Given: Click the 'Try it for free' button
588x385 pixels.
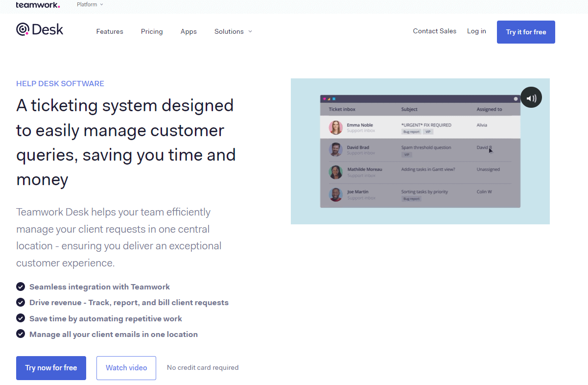Looking at the screenshot, I should tap(526, 31).
